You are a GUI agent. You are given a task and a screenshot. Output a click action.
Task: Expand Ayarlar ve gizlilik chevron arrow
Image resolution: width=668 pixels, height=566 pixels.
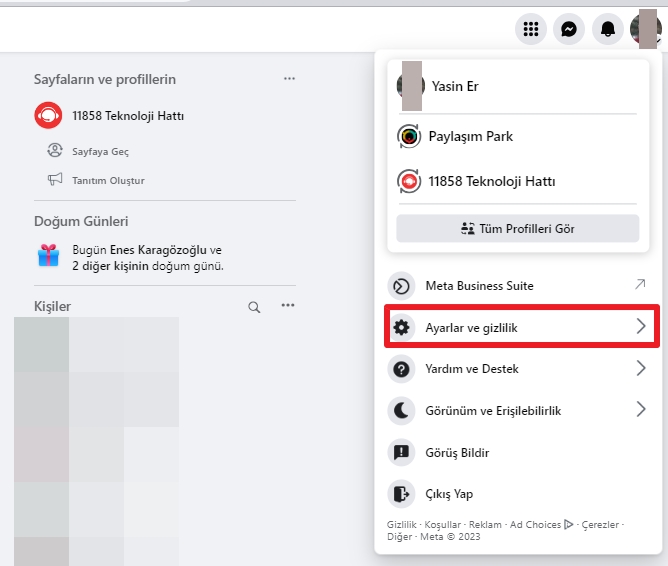(641, 327)
